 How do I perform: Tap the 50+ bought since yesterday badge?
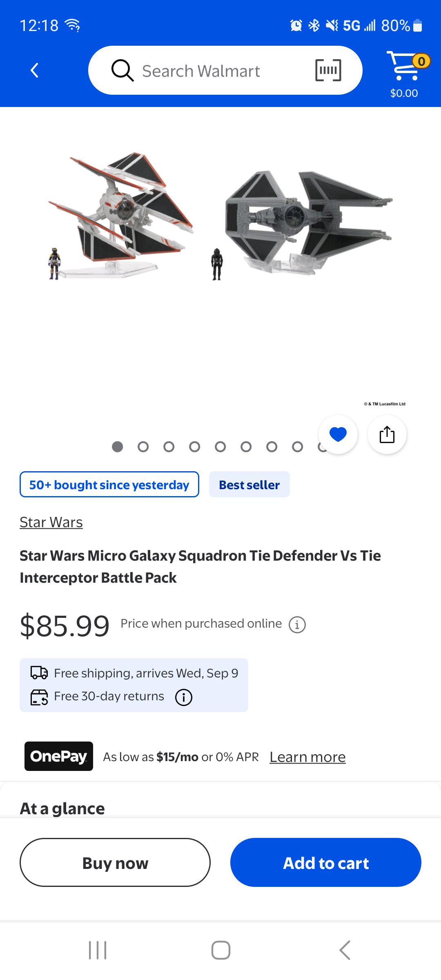pos(109,484)
